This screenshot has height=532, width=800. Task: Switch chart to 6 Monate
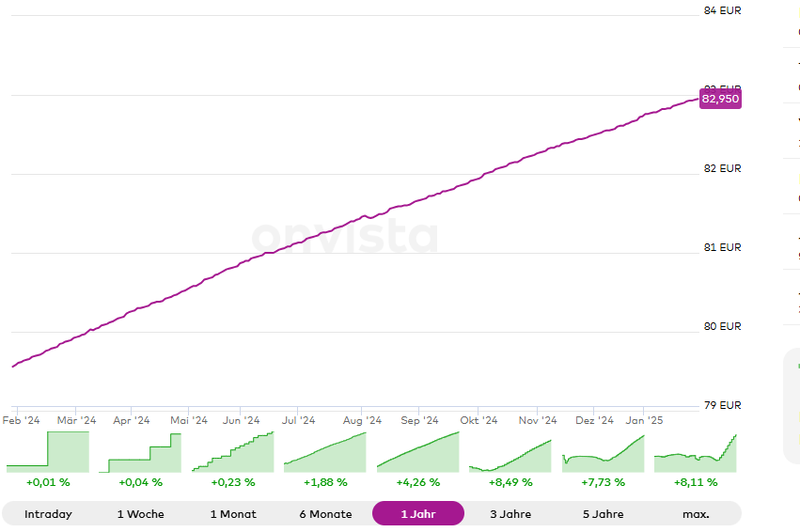(325, 514)
